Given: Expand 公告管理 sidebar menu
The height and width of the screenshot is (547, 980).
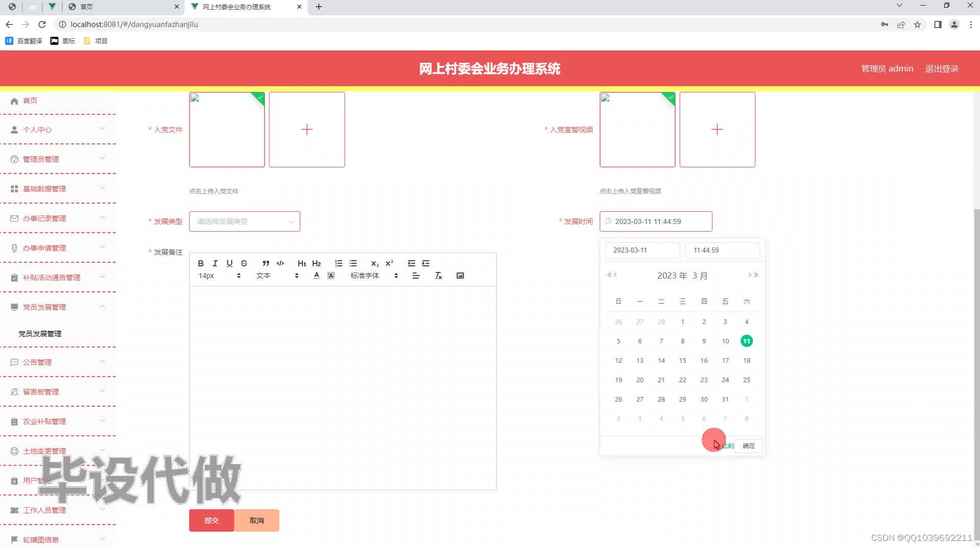Looking at the screenshot, I should [58, 362].
